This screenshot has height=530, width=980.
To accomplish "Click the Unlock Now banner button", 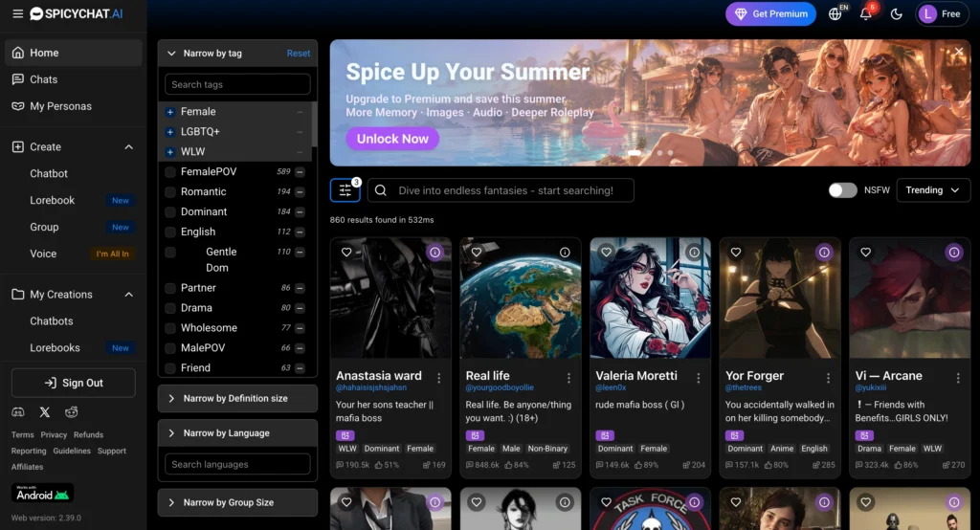I will [x=392, y=139].
